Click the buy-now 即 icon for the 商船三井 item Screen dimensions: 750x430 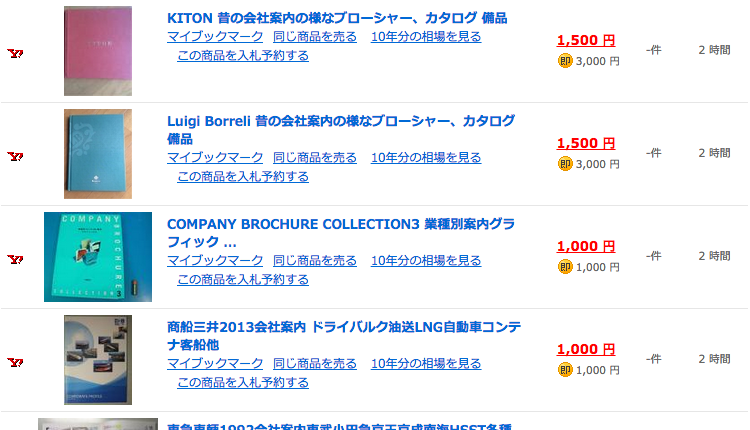coord(565,370)
